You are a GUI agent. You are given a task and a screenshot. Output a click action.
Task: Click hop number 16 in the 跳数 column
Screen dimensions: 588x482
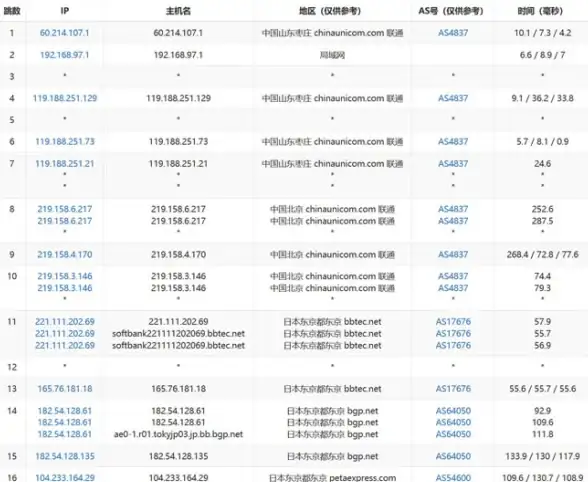(x=12, y=478)
